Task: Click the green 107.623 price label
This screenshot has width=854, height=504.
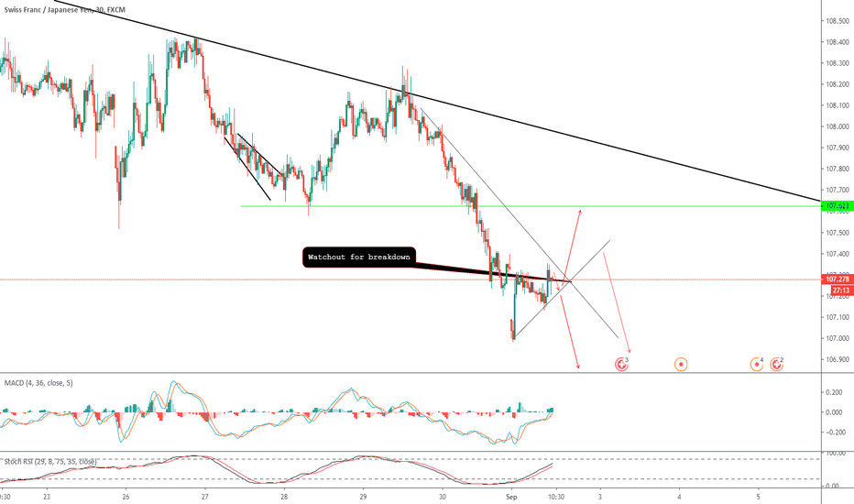Action: click(x=838, y=206)
